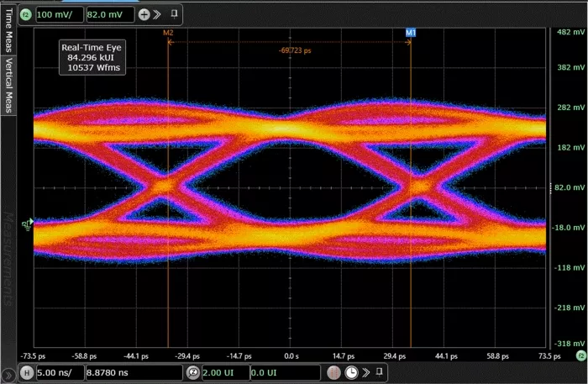Click the clock icon in bottom toolbar
This screenshot has width=588, height=384.
(x=351, y=372)
